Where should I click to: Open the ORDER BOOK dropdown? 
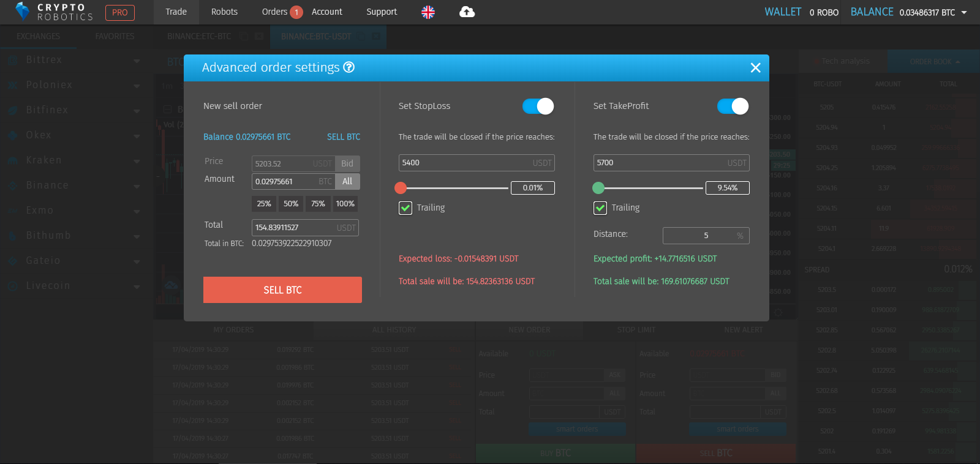pos(935,61)
